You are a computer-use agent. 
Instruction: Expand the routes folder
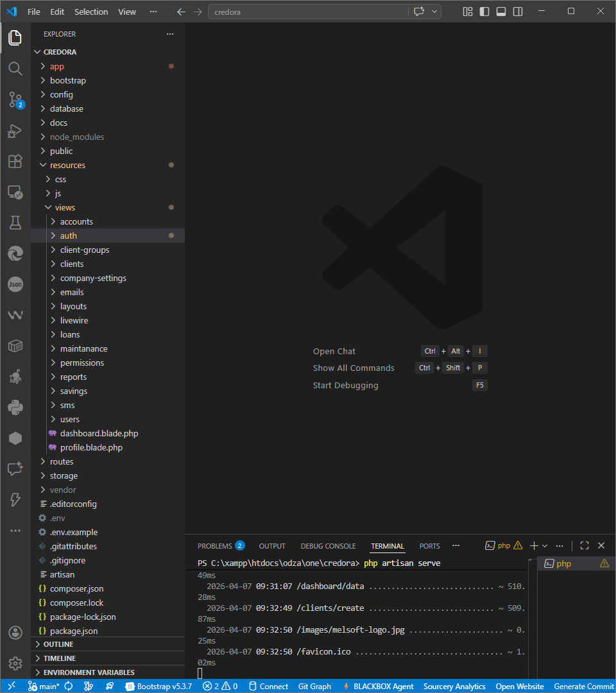coord(62,461)
